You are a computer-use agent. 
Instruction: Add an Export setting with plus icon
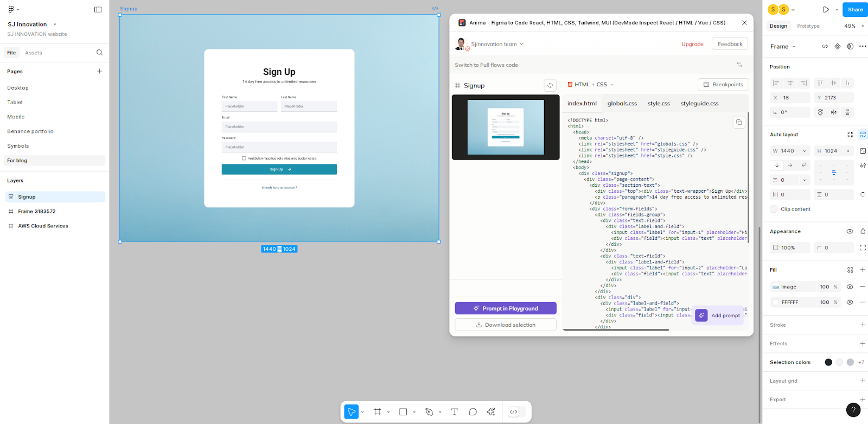click(x=863, y=399)
